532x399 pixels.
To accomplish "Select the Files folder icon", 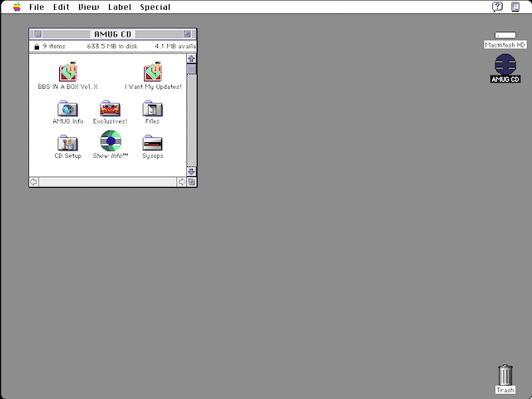I will coord(152,109).
